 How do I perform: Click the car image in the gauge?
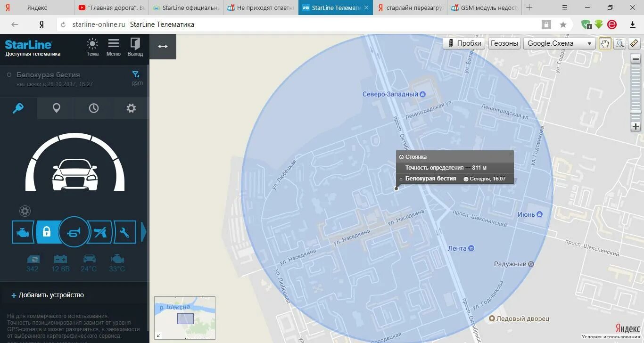pyautogui.click(x=75, y=174)
